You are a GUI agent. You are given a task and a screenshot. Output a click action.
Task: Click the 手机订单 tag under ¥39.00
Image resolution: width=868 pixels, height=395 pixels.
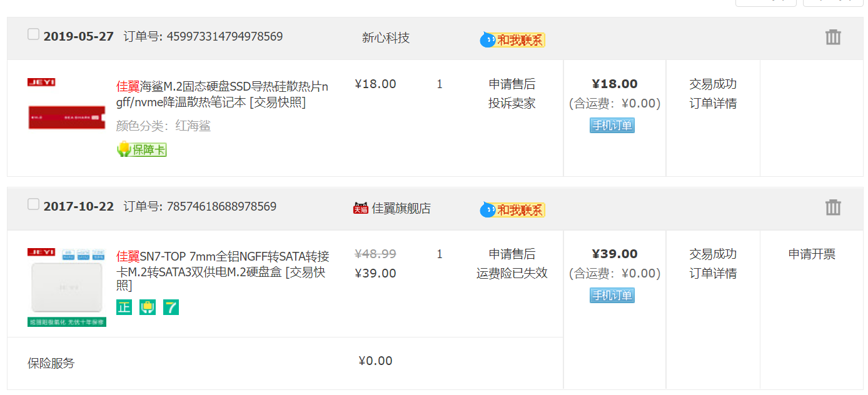point(612,295)
